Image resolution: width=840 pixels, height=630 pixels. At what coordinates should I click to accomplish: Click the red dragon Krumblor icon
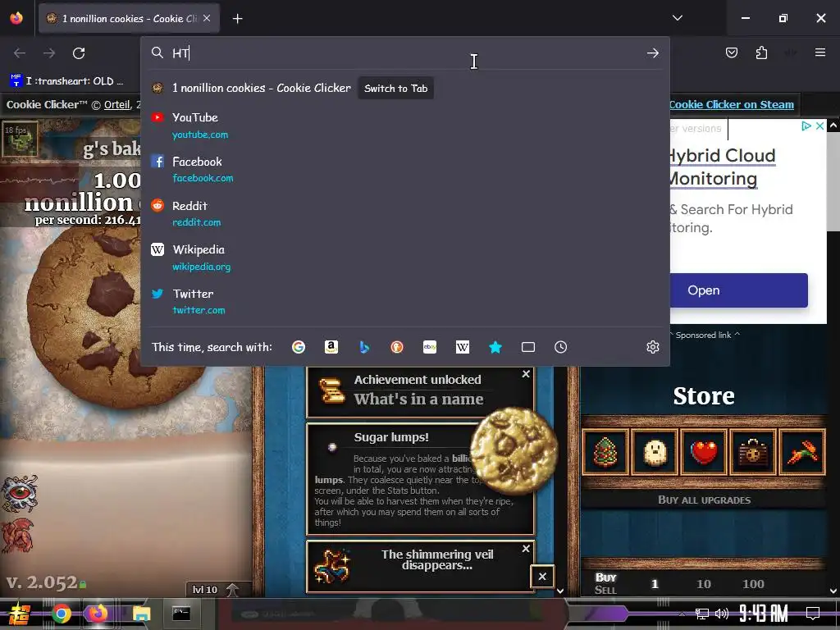coord(18,535)
